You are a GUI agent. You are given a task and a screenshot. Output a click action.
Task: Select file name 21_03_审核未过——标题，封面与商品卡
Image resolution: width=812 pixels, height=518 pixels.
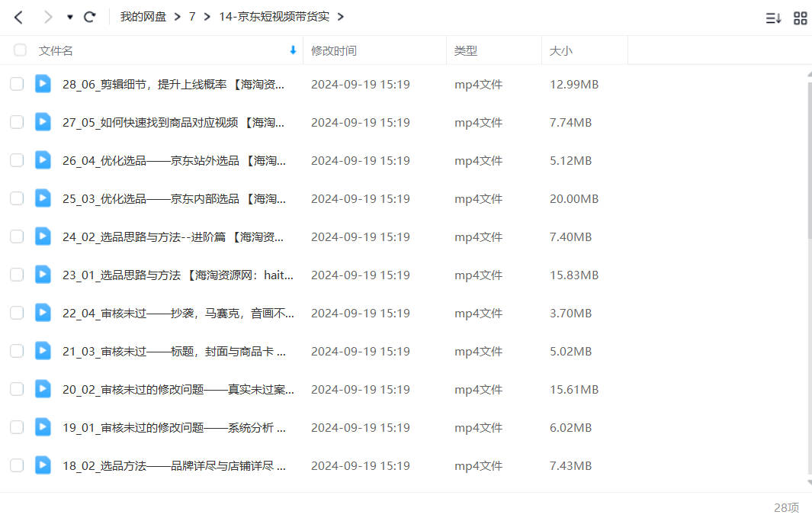click(x=174, y=352)
